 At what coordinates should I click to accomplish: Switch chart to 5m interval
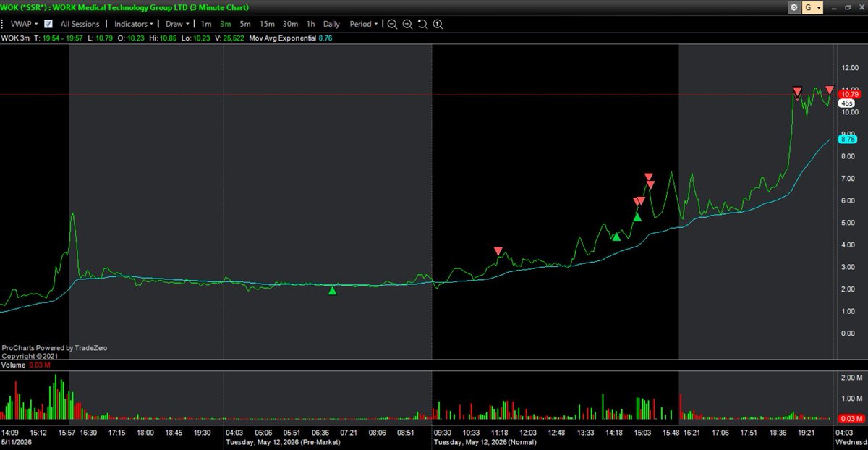[245, 24]
